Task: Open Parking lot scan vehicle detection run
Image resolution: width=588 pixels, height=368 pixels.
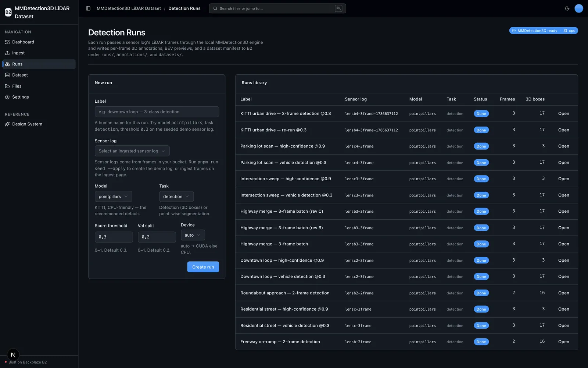Action: coord(563,163)
